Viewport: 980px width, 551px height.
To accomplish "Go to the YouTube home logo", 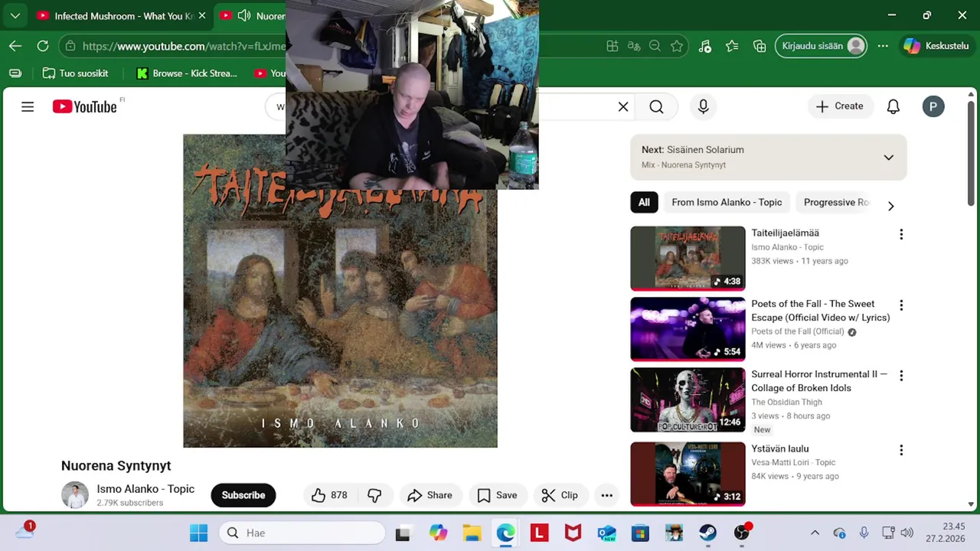I will (85, 106).
